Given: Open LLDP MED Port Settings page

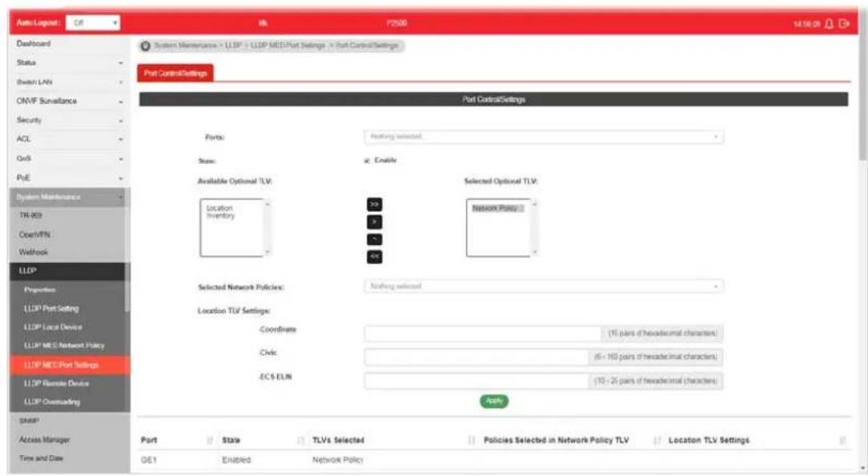Looking at the screenshot, I should click(70, 366).
